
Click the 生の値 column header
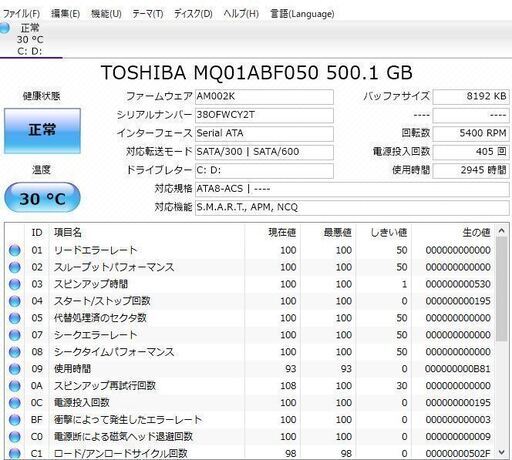click(453, 232)
